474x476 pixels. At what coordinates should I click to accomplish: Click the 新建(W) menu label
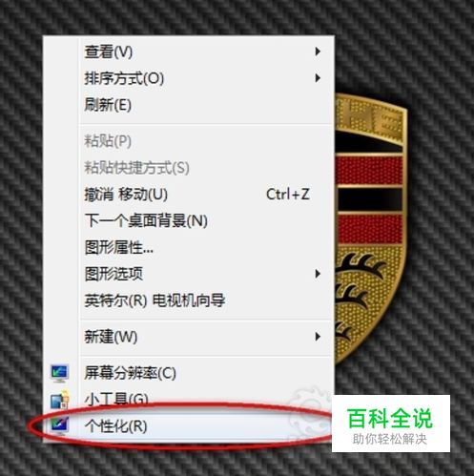pos(111,337)
